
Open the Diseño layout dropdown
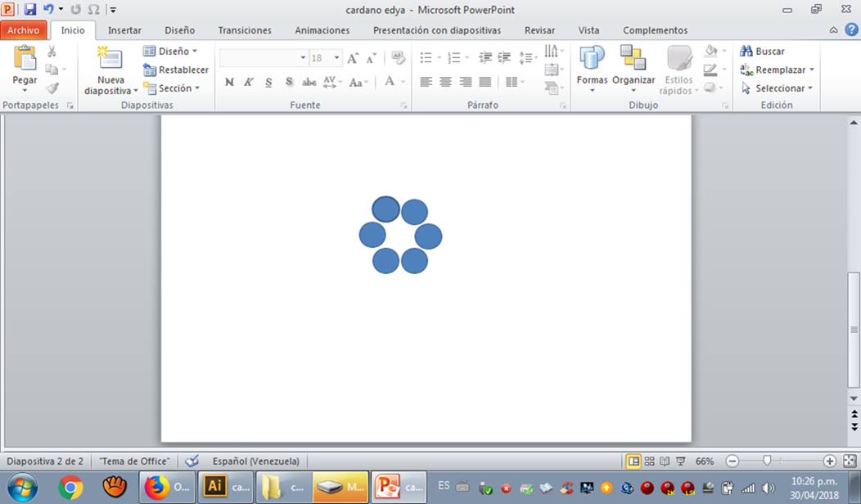click(x=169, y=51)
